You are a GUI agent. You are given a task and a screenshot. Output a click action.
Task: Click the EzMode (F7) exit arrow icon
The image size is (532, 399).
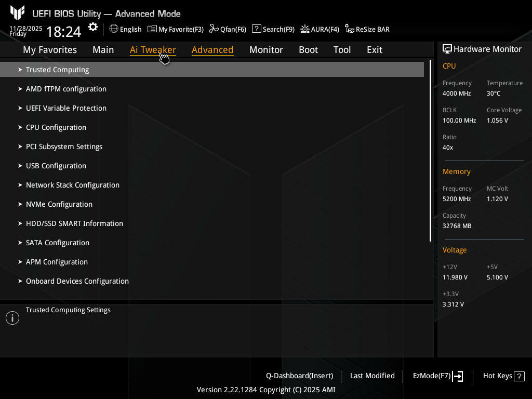[x=458, y=376]
